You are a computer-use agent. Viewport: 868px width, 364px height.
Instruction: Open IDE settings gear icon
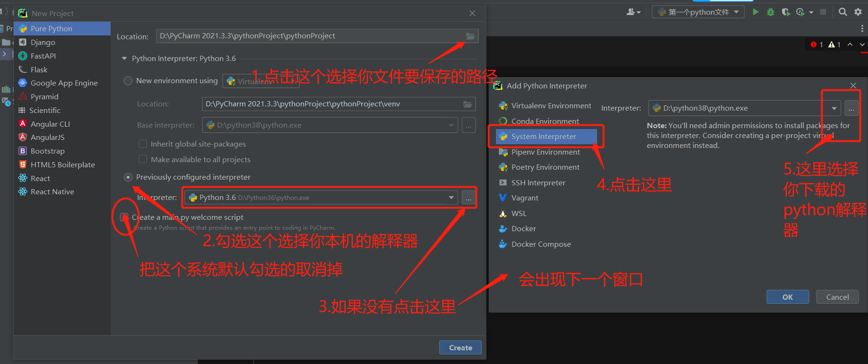[x=858, y=12]
